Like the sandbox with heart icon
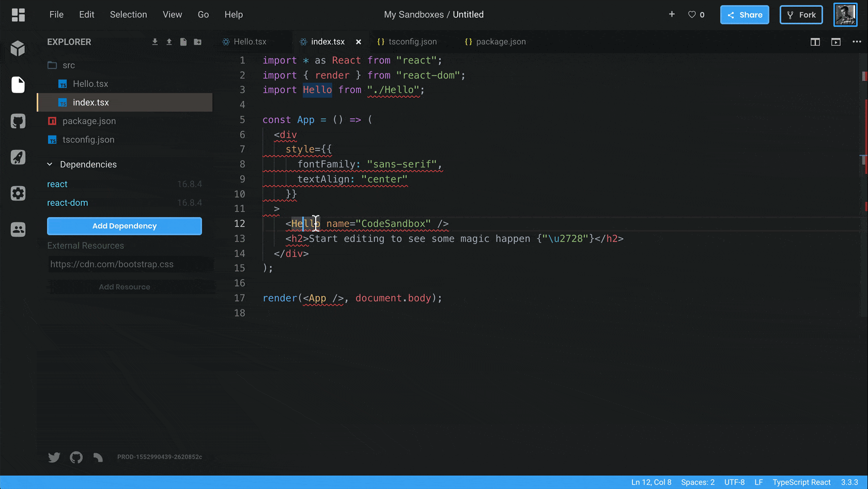Screen dimensions: 868x489 692,14
